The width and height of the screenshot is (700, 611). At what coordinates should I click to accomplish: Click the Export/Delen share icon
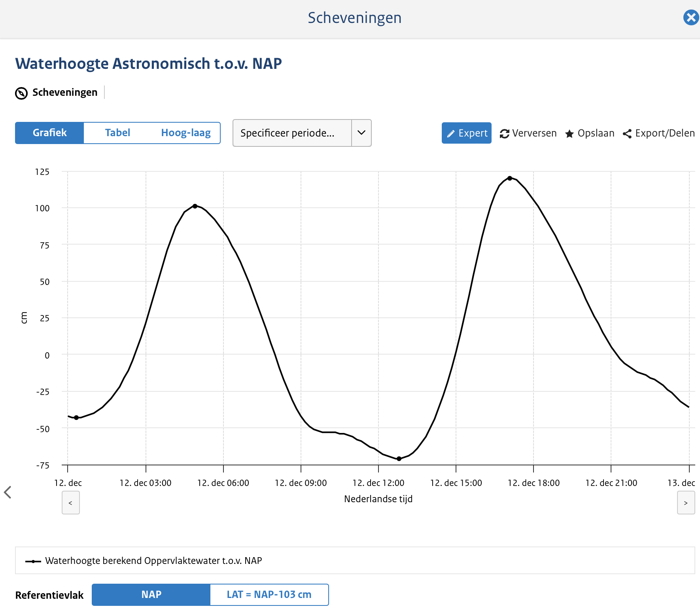pyautogui.click(x=627, y=134)
